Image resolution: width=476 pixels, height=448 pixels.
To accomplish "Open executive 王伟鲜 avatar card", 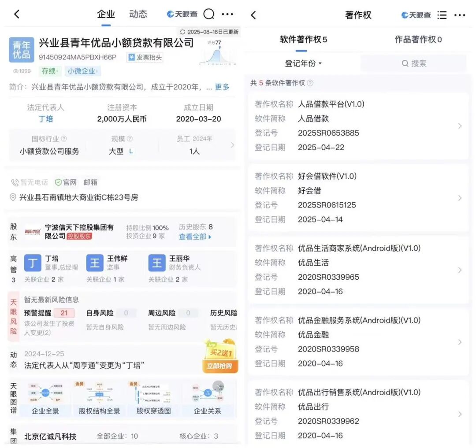I will pos(95,263).
